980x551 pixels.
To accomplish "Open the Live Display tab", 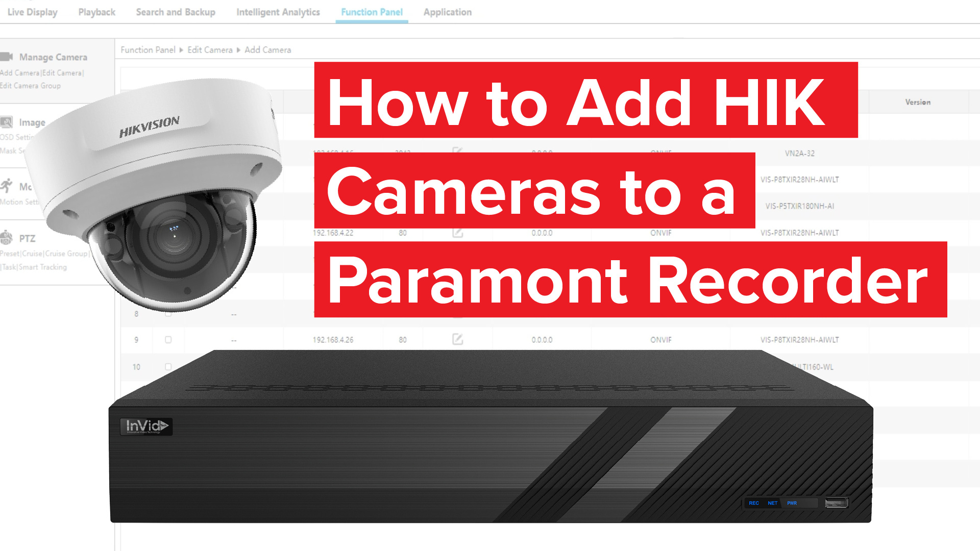I will [32, 12].
